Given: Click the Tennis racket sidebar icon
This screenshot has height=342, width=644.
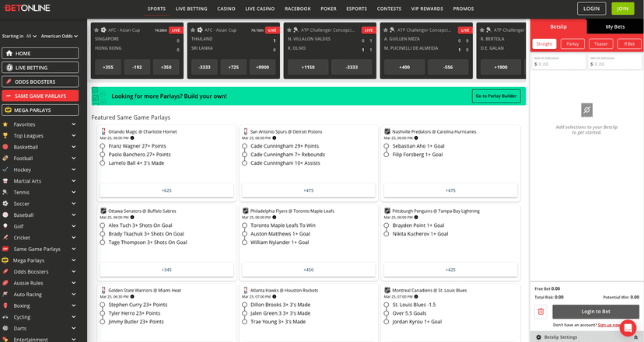Looking at the screenshot, I should [x=5, y=192].
